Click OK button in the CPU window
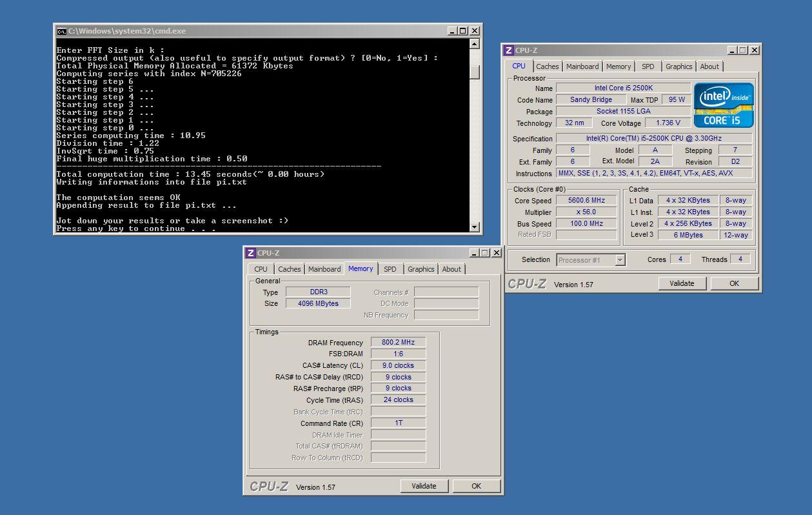812x515 pixels. click(735, 283)
